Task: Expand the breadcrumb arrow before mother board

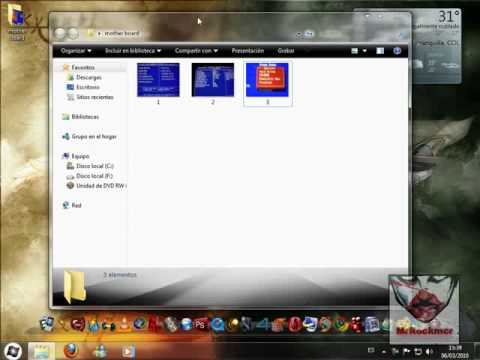Action: click(x=99, y=34)
